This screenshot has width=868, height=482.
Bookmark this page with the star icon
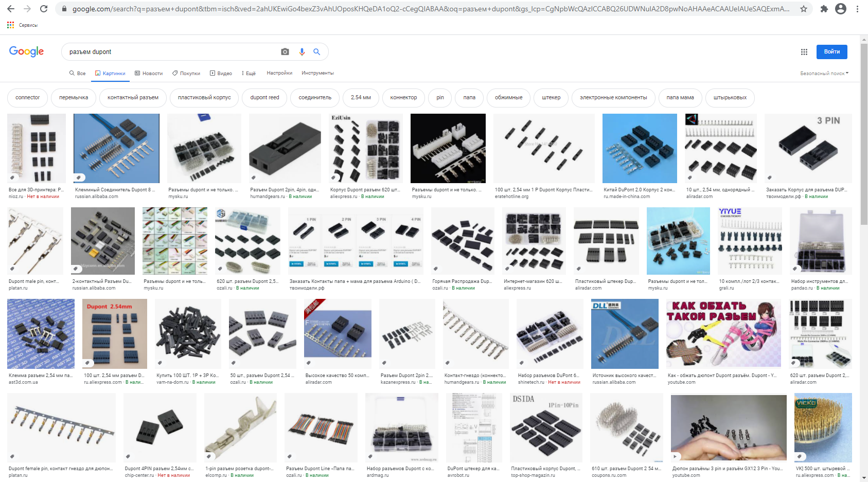(x=804, y=9)
